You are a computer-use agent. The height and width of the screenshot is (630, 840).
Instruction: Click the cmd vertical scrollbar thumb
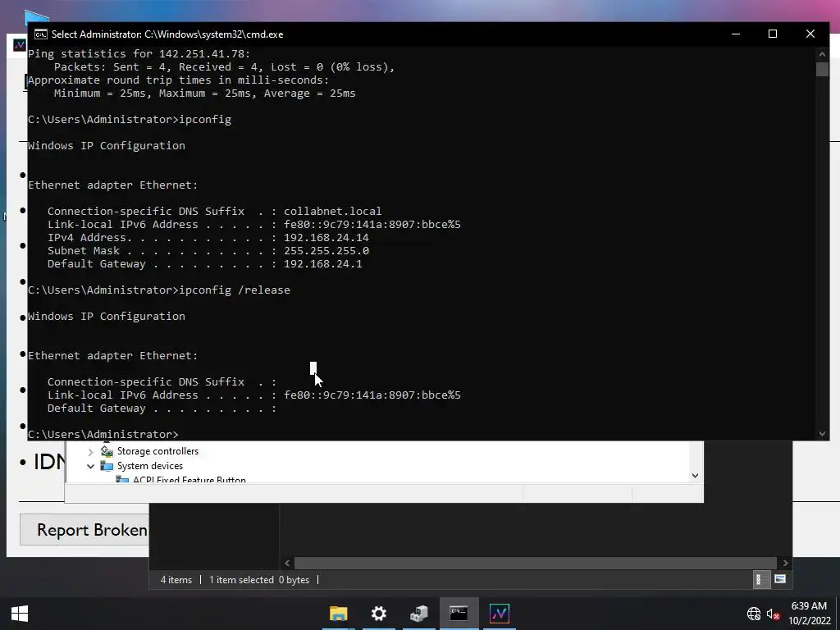[x=822, y=69]
